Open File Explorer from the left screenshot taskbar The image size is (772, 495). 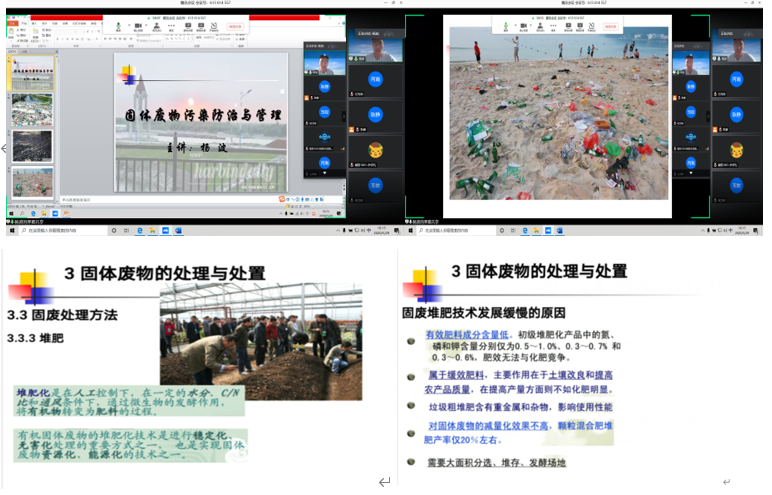[x=151, y=230]
